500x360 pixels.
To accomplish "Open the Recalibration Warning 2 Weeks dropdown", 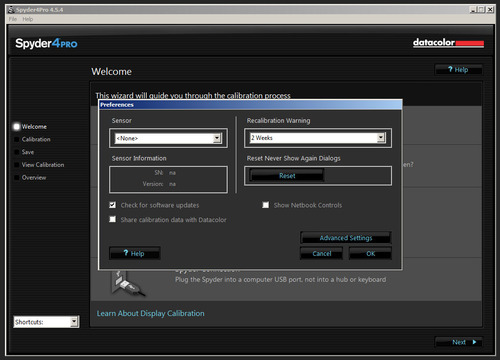I will 318,138.
